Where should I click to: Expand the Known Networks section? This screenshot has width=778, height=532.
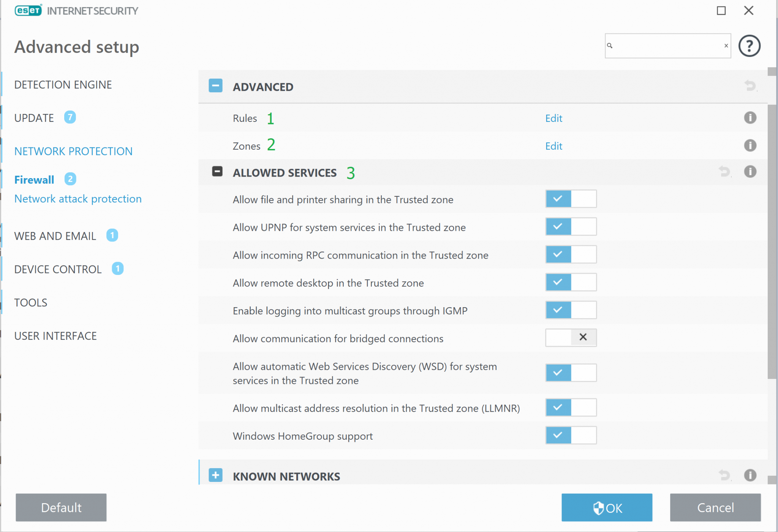pos(215,475)
